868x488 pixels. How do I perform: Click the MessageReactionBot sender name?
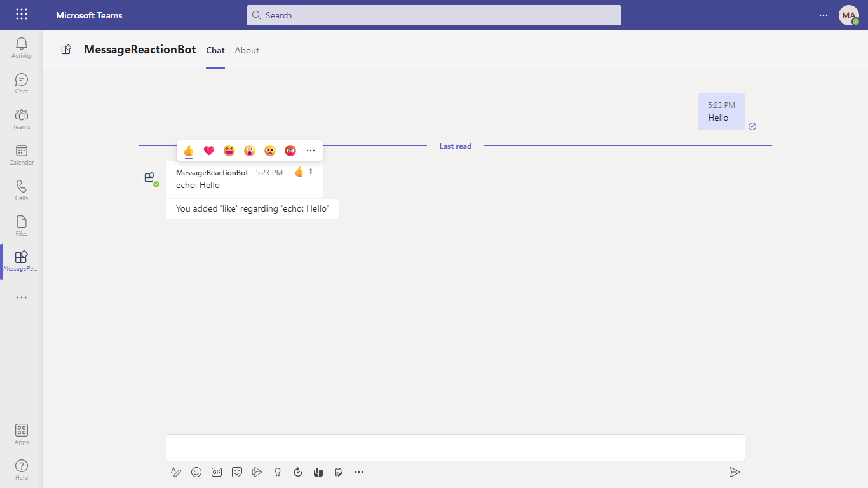coord(212,173)
